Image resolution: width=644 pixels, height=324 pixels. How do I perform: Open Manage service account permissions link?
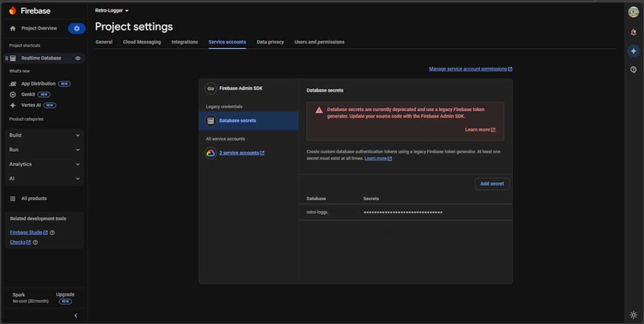pyautogui.click(x=468, y=69)
